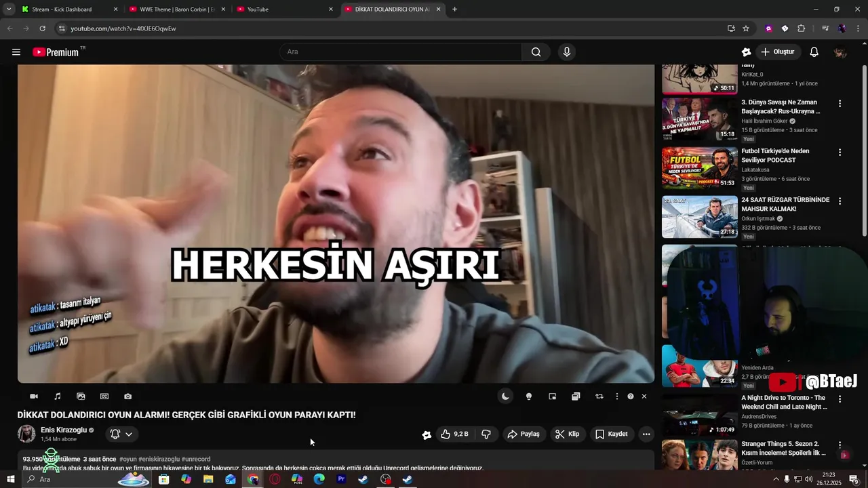Image resolution: width=868 pixels, height=488 pixels.
Task: Open the 24 Saat Rüzgar Türbininde thumbnail
Action: pos(699,217)
